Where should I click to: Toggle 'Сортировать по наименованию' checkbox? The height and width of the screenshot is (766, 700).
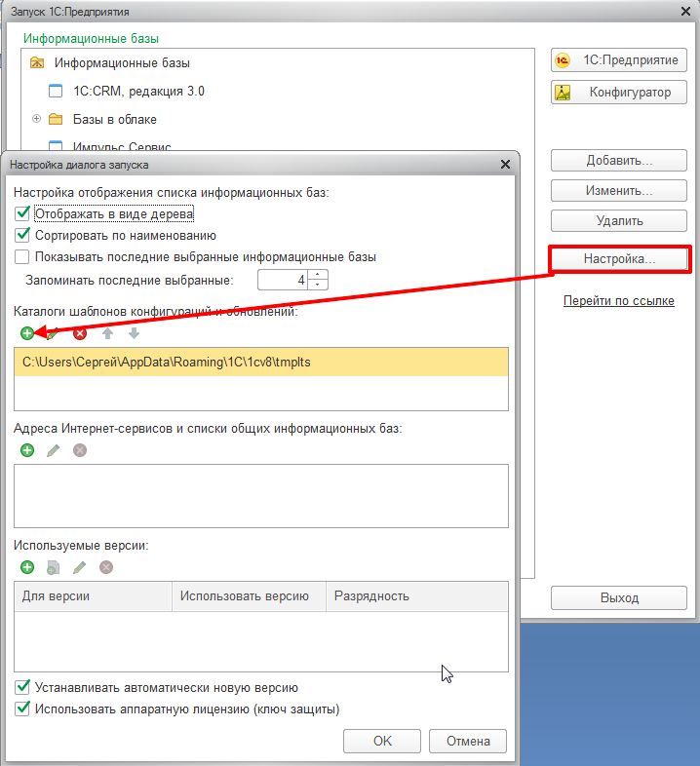pos(23,235)
